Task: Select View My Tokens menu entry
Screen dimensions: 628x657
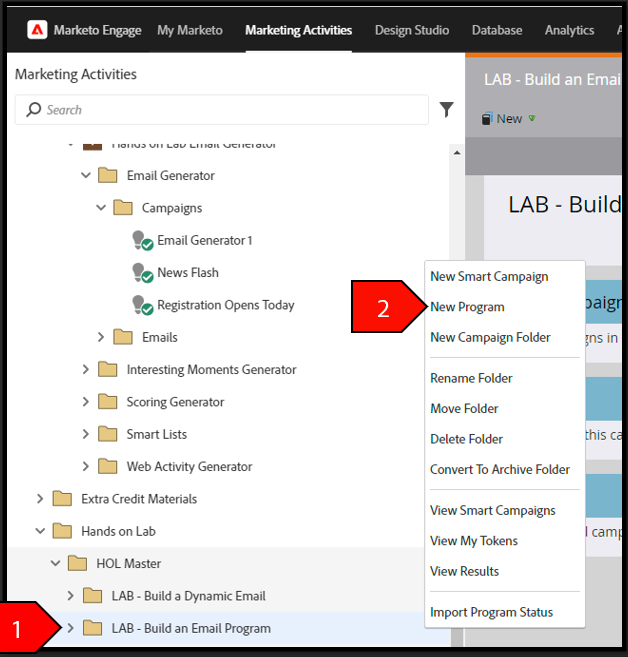Action: [474, 541]
